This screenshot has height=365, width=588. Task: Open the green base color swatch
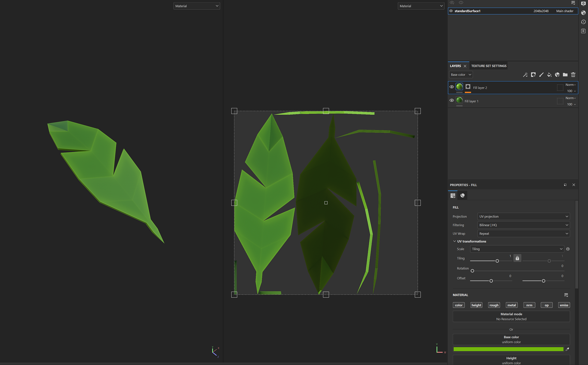pyautogui.click(x=508, y=349)
